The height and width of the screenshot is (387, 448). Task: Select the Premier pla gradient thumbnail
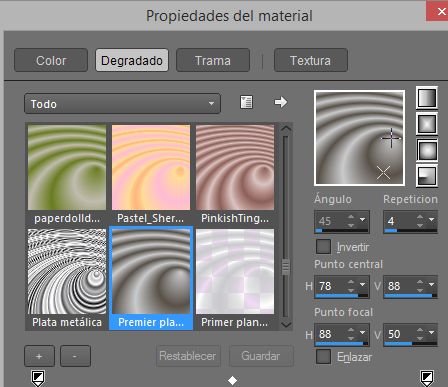coord(151,271)
